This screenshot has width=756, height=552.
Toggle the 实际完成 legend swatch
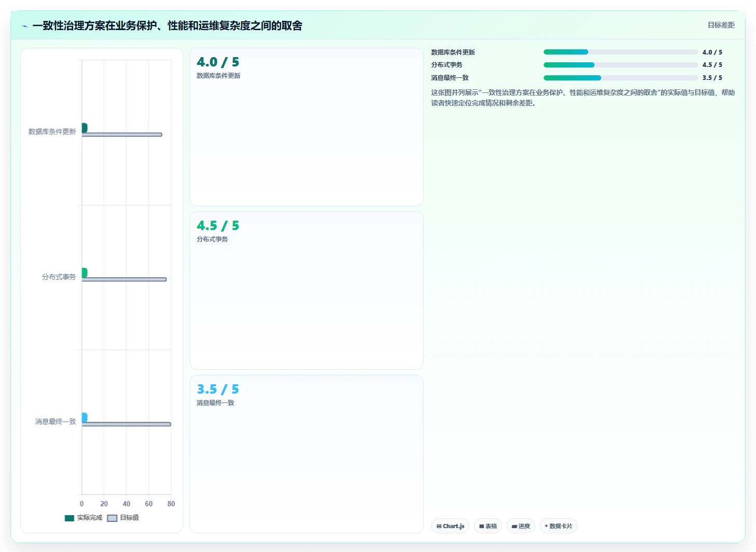[x=70, y=518]
